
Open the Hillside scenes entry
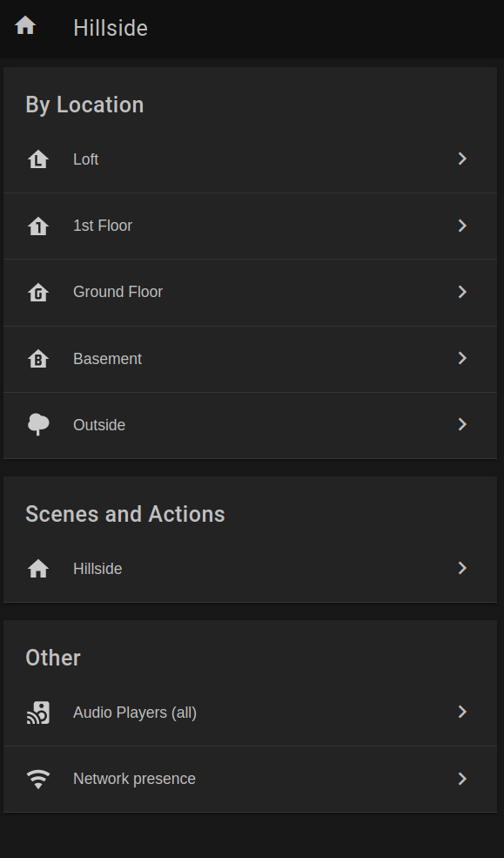click(251, 569)
